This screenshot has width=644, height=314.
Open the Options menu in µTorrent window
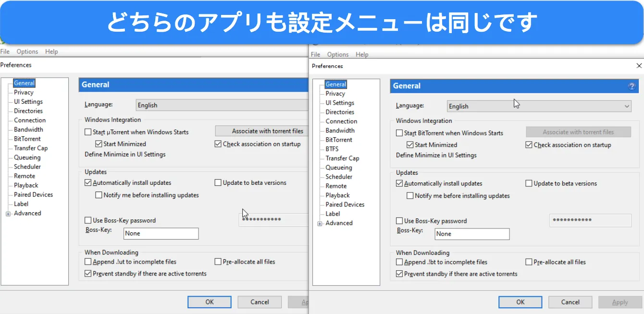(27, 51)
